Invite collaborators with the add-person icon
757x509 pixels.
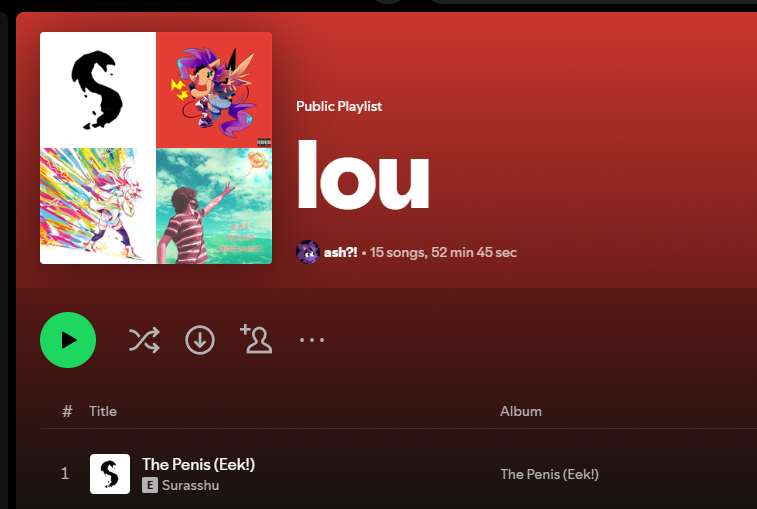point(256,339)
